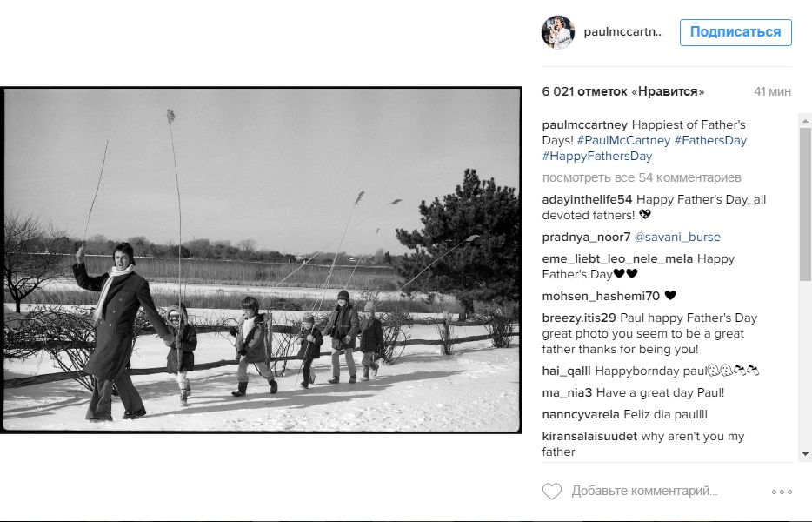Image resolution: width=812 pixels, height=522 pixels.
Task: Open kiransalaisuudet commenter profile
Action: coord(589,436)
